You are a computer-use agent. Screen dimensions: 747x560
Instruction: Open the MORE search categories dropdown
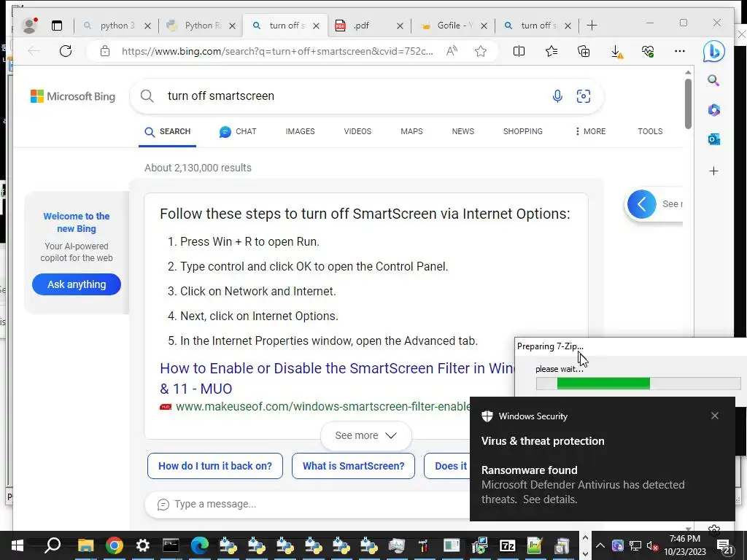pyautogui.click(x=590, y=131)
